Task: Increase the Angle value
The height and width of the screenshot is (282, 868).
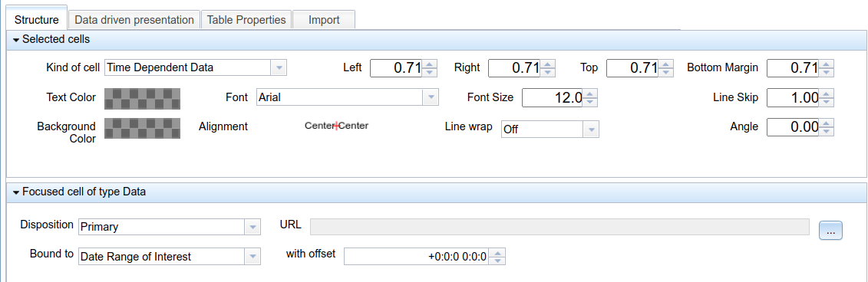Action: [827, 123]
